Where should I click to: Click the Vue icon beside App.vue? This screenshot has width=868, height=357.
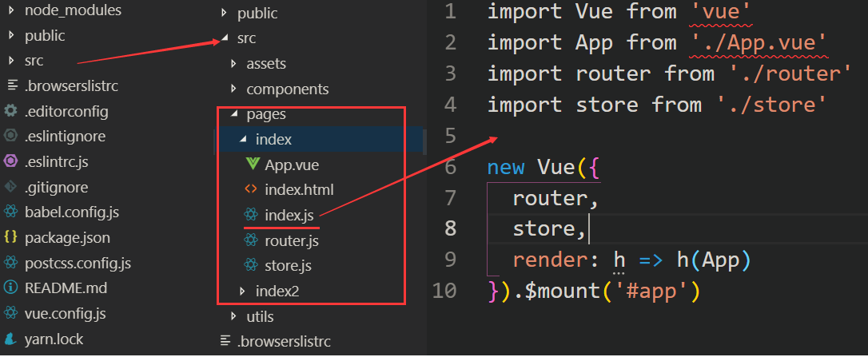coord(252,165)
